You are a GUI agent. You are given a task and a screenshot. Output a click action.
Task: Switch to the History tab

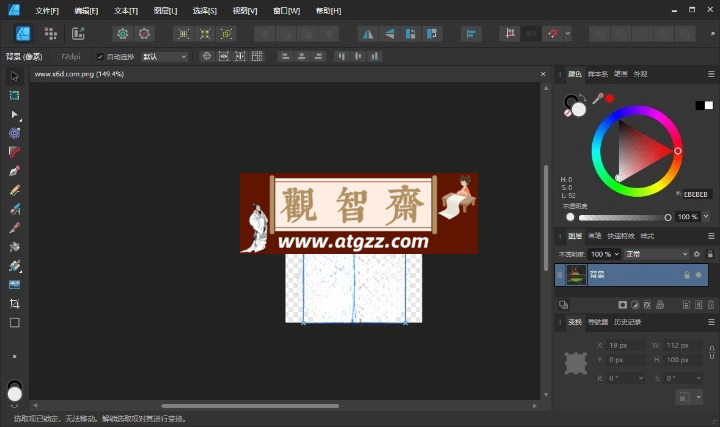(x=627, y=322)
